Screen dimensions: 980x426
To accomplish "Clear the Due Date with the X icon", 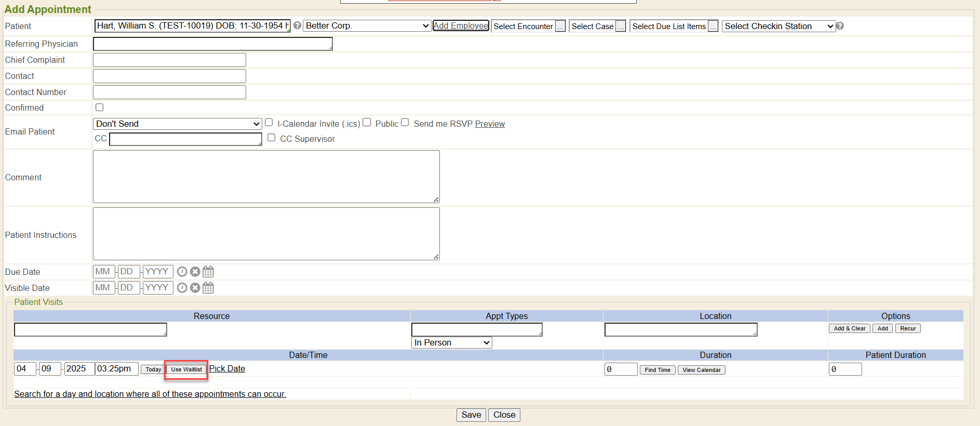I will coord(195,272).
